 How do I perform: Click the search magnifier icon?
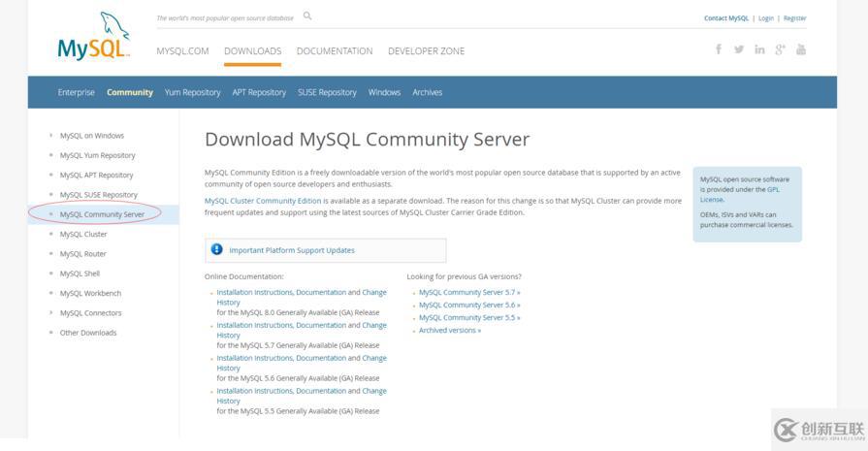[307, 16]
